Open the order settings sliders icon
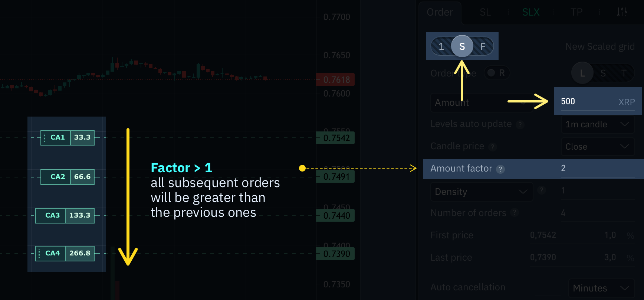 [x=622, y=12]
